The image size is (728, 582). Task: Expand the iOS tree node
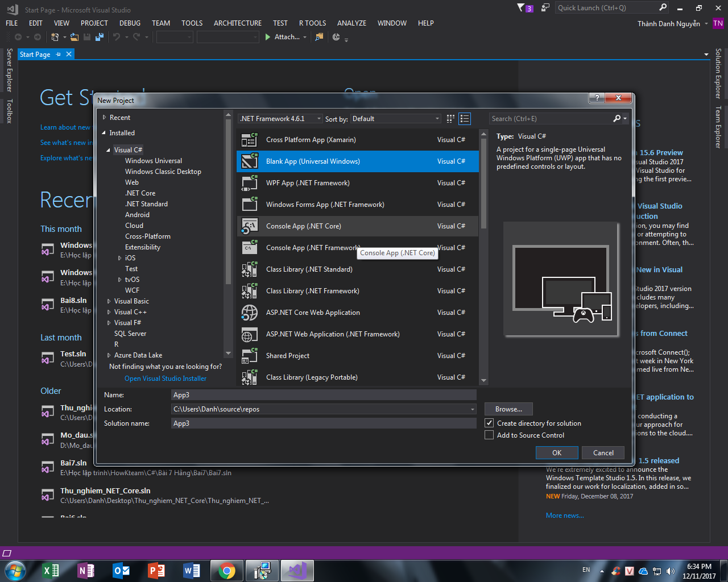point(119,258)
